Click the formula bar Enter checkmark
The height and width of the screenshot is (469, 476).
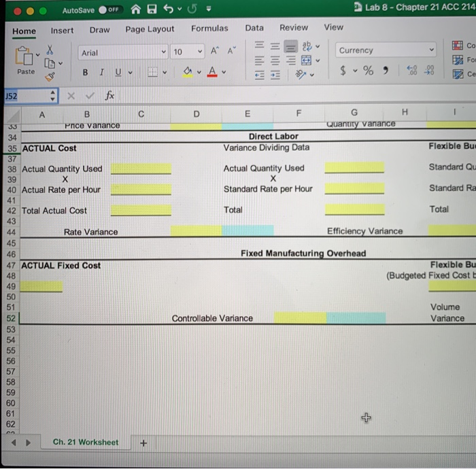point(90,96)
